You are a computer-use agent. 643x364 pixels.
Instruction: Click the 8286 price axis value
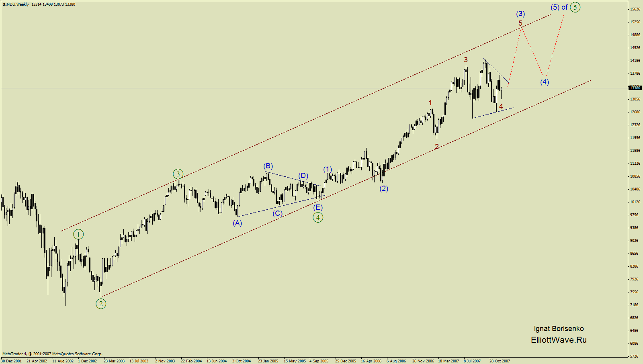[635, 266]
